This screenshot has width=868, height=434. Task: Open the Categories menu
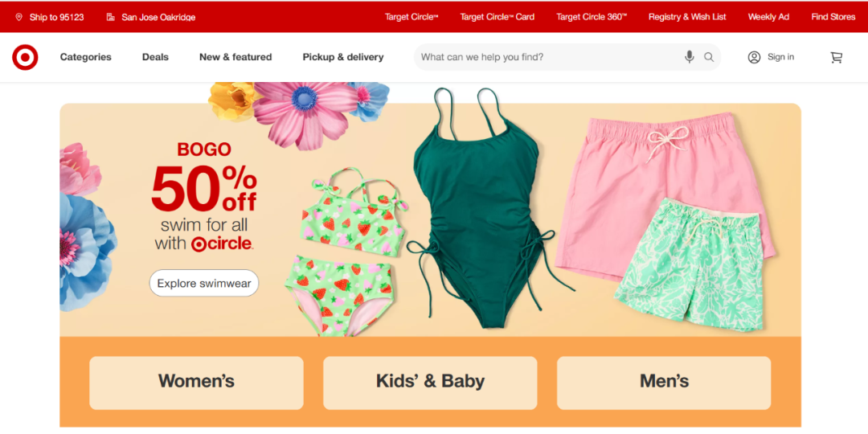coord(86,57)
